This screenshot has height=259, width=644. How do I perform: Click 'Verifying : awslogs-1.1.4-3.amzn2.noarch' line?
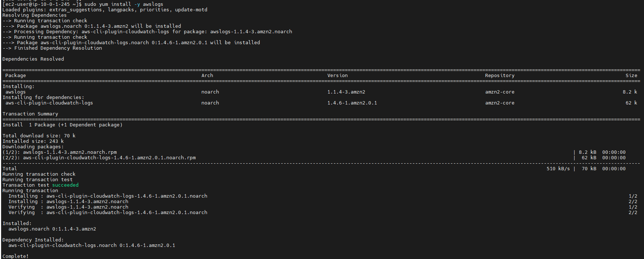point(68,207)
